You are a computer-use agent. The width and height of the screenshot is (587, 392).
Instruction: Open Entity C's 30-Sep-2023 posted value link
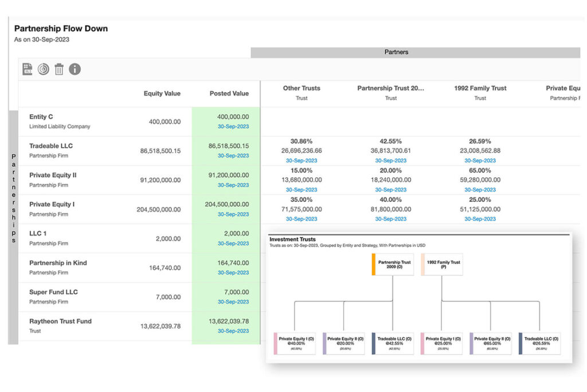233,126
